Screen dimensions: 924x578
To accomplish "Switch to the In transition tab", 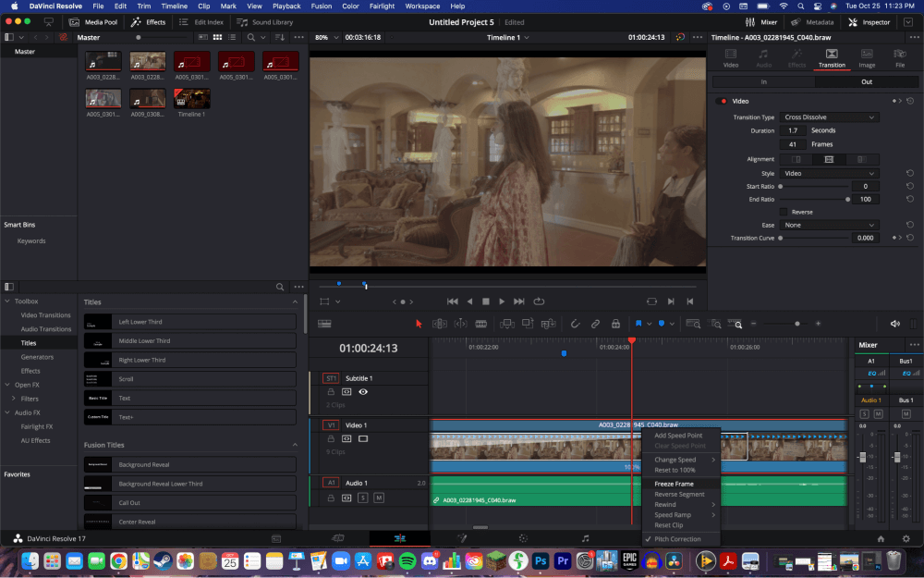I will [x=764, y=82].
